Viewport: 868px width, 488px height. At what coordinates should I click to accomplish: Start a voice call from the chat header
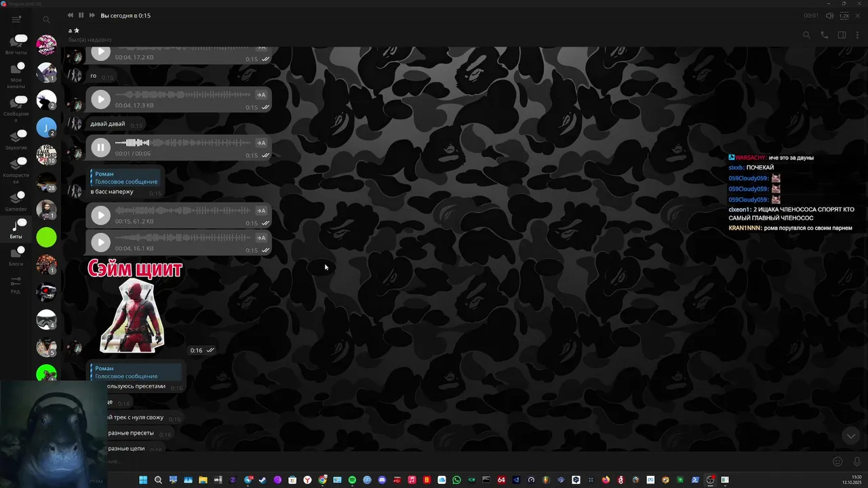[x=824, y=35]
